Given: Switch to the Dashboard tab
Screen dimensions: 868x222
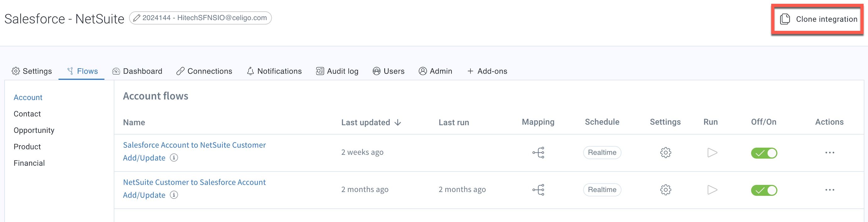Looking at the screenshot, I should 137,71.
